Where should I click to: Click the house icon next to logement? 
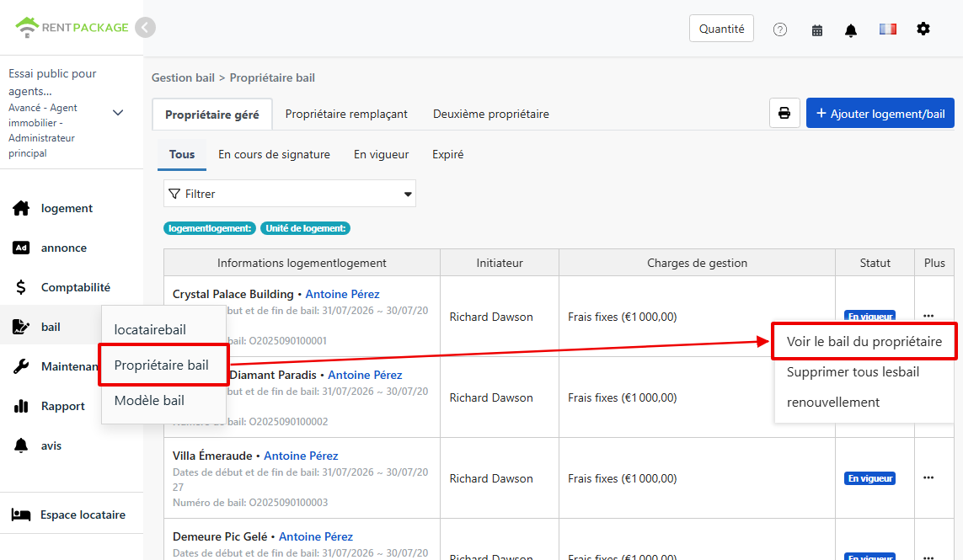point(21,208)
